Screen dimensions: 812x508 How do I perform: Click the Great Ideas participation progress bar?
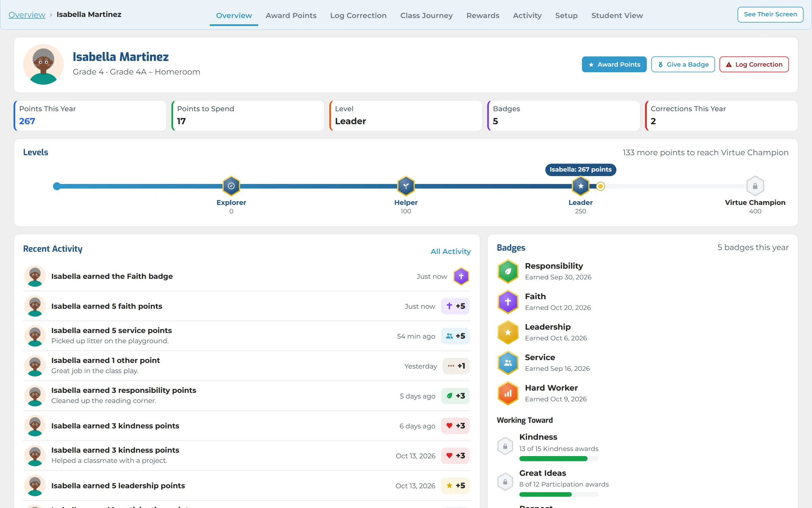[559, 494]
